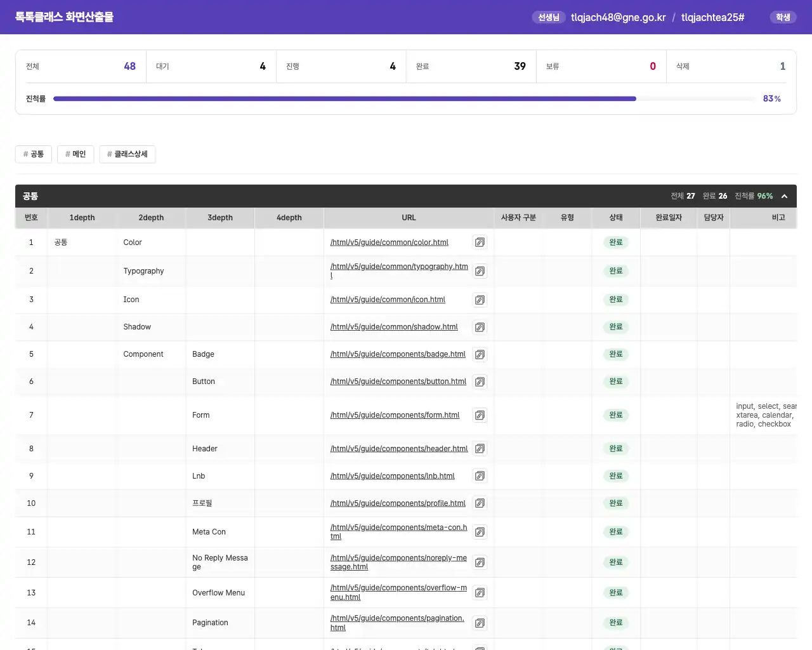Copy the shadow.html URL
Screen dimensions: 812x650
[480, 327]
